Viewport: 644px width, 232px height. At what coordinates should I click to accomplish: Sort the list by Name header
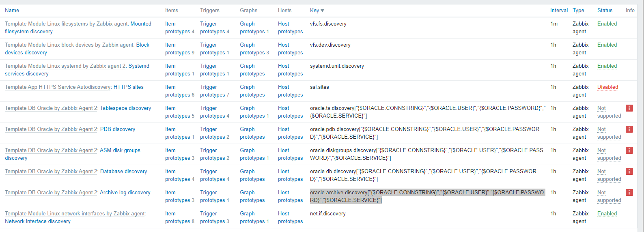click(12, 11)
